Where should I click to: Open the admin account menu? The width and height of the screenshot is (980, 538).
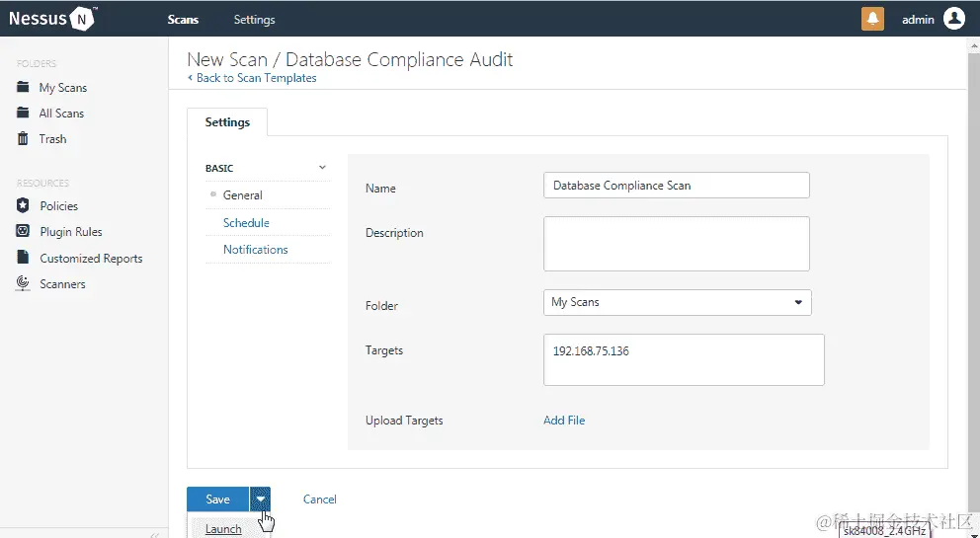[x=918, y=20]
